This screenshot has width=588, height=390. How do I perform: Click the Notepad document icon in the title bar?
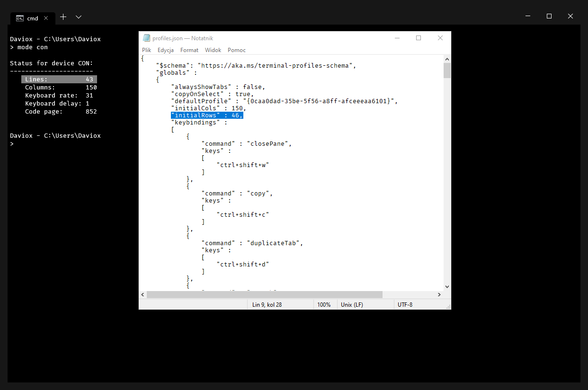point(146,38)
